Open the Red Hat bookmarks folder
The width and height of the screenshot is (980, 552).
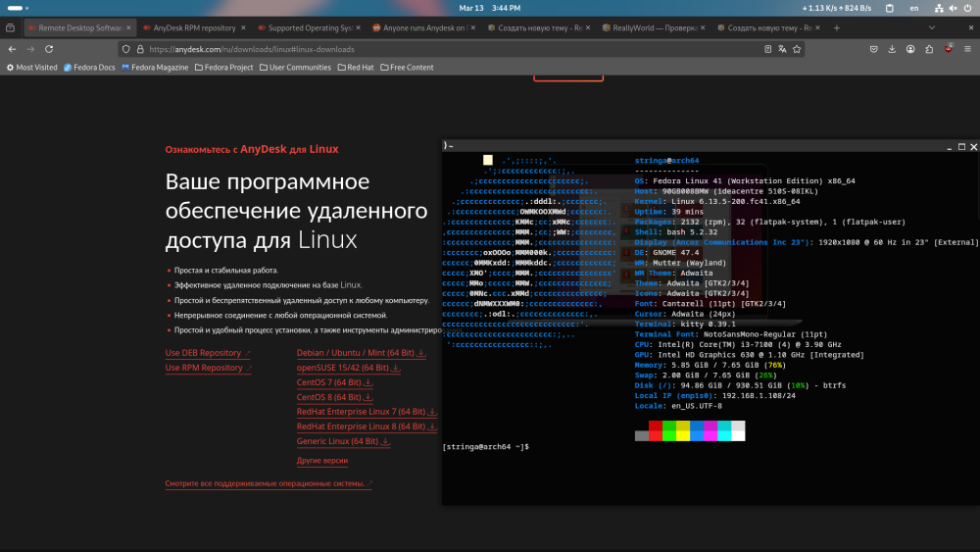(x=356, y=68)
